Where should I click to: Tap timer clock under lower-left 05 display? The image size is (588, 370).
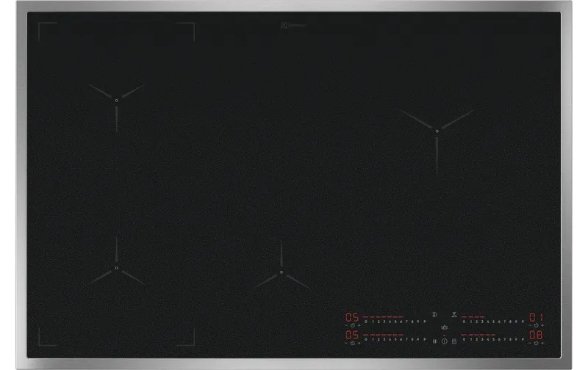point(353,343)
